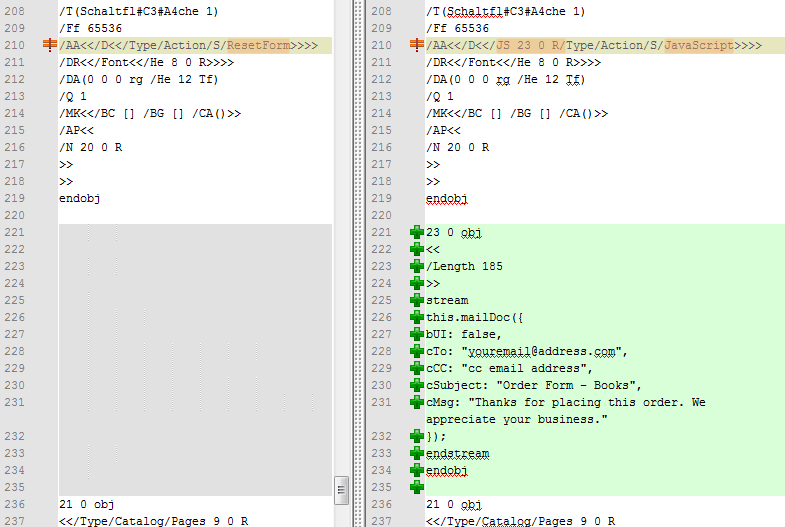Viewport: 785px width, 527px height.
Task: Click the plus marker beside '});' on line 232
Action: [417, 436]
